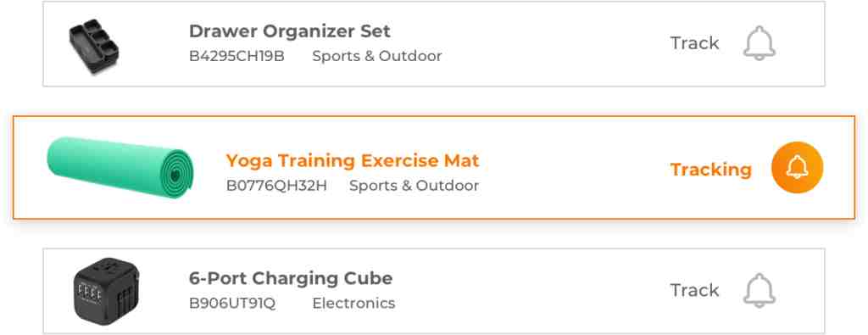Open the Drawer Organizer Set title link
Viewport: 868px width, 335px height.
click(290, 31)
